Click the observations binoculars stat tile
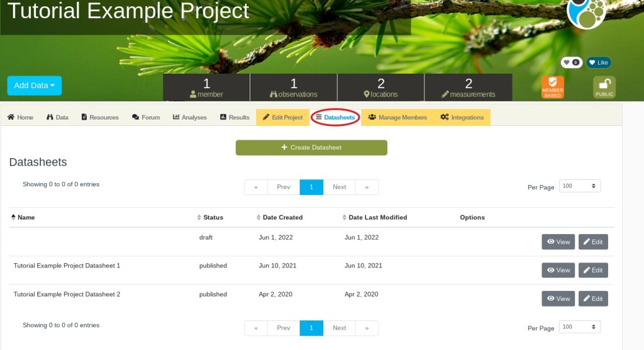 point(294,87)
